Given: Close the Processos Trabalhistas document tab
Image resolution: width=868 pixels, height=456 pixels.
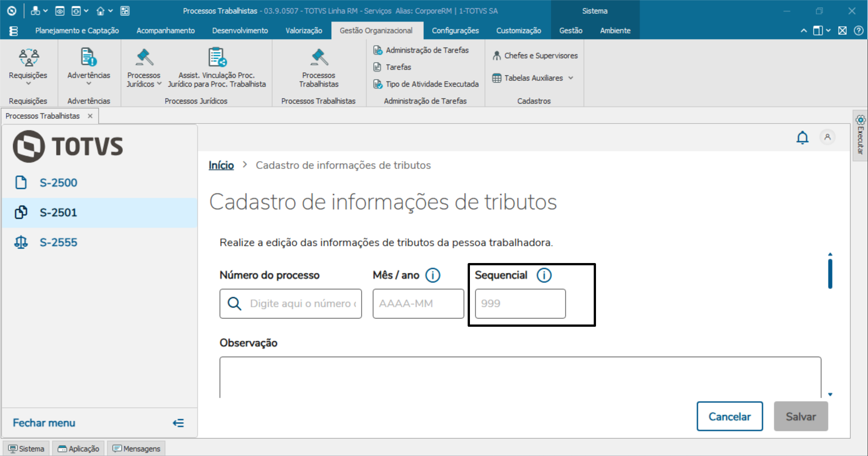Looking at the screenshot, I should click(x=90, y=116).
